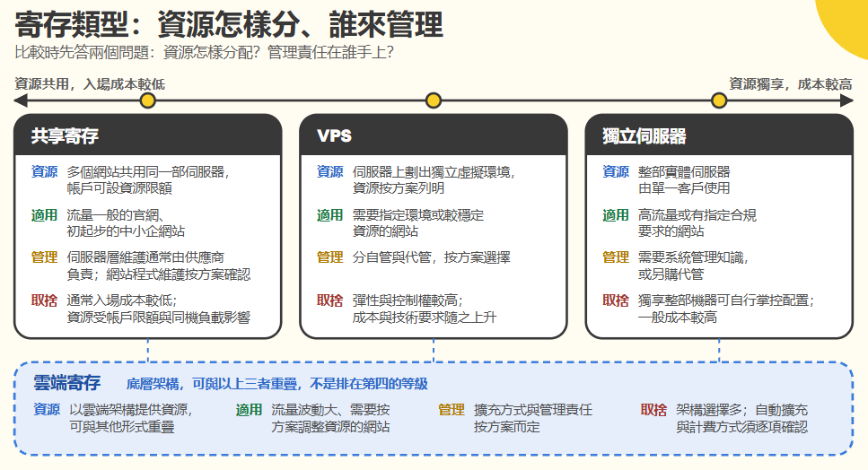Click the "雲端寄存" section heading
Viewport: 868px width, 470px height.
click(67, 383)
